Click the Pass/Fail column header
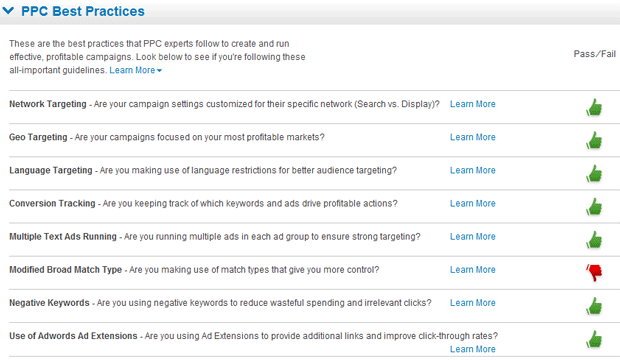620x360 pixels. click(595, 54)
